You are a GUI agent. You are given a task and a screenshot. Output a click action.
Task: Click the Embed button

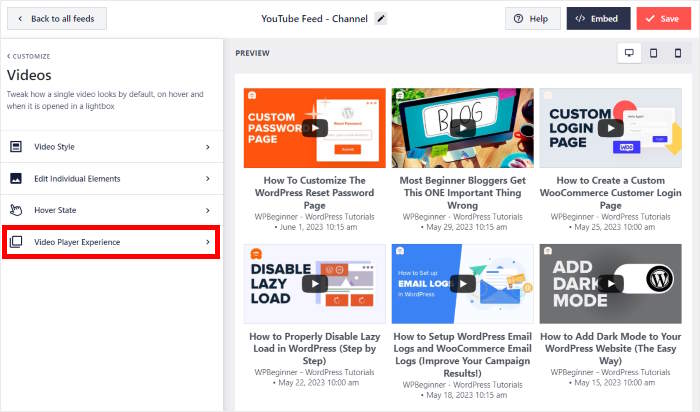coord(598,19)
